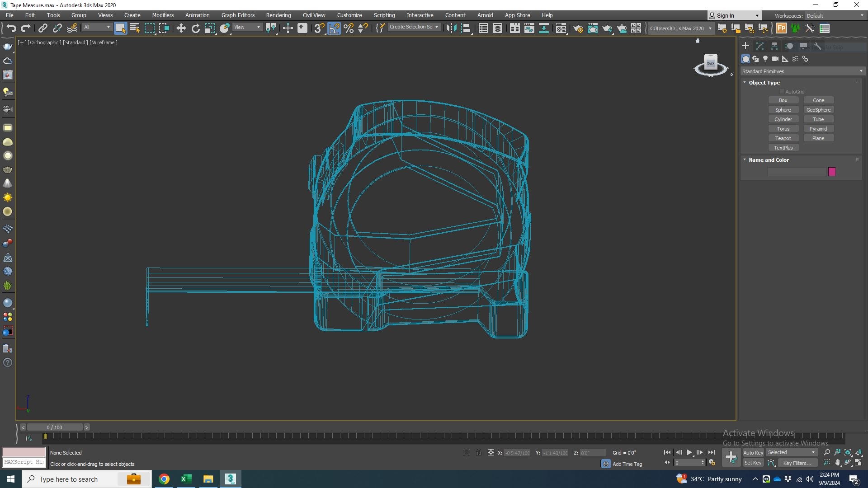Image resolution: width=868 pixels, height=488 pixels.
Task: Open Render Setup teapot-gear icon
Action: [578, 28]
